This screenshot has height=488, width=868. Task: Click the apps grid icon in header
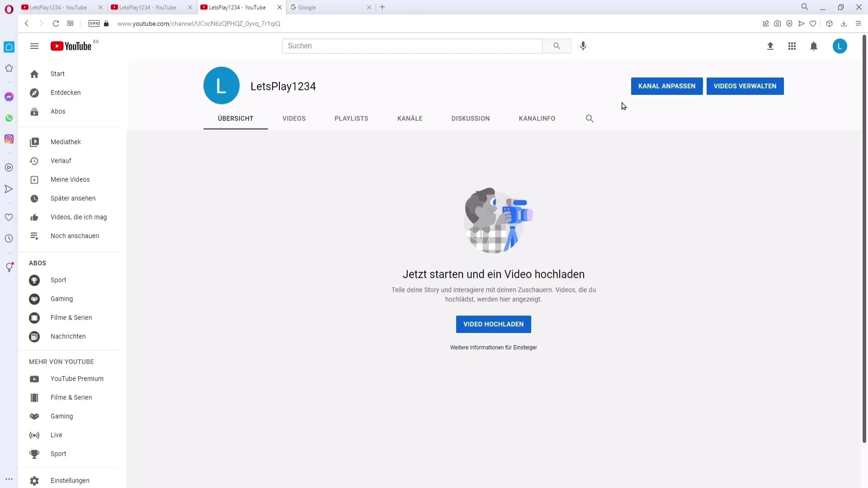(x=792, y=46)
